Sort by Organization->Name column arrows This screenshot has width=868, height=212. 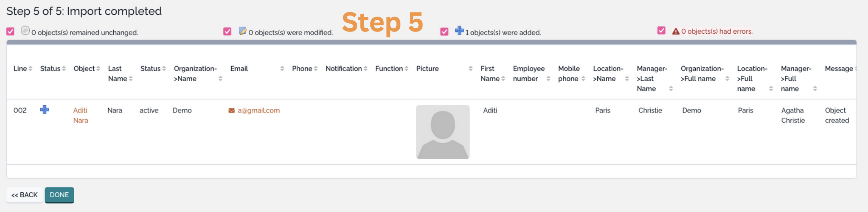pos(220,79)
